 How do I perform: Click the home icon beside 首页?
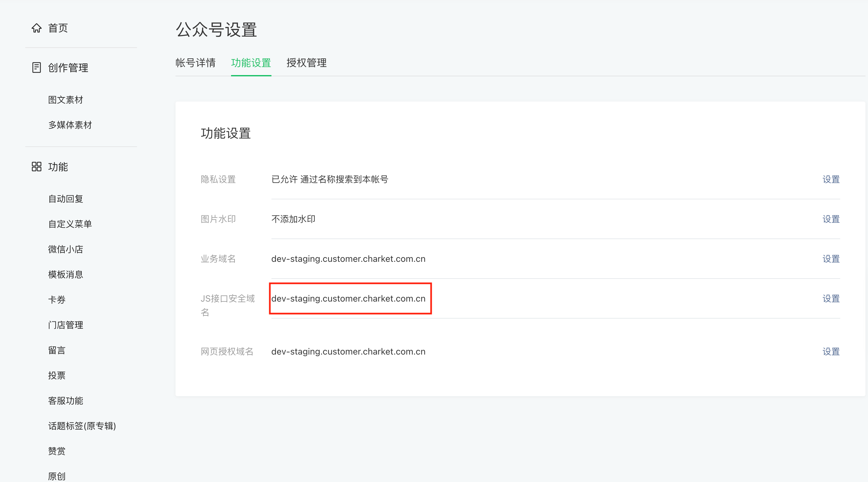[36, 28]
